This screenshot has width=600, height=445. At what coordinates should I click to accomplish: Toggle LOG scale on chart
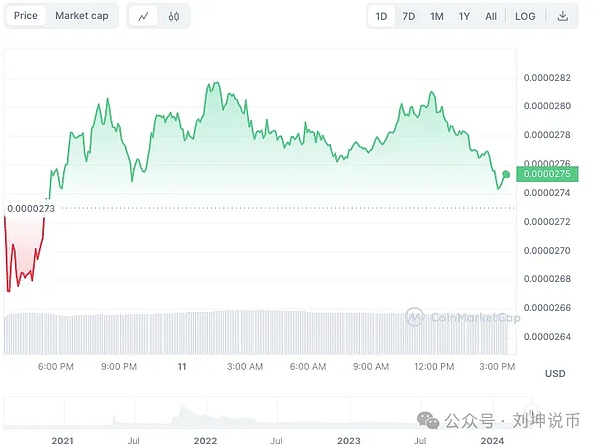(525, 16)
